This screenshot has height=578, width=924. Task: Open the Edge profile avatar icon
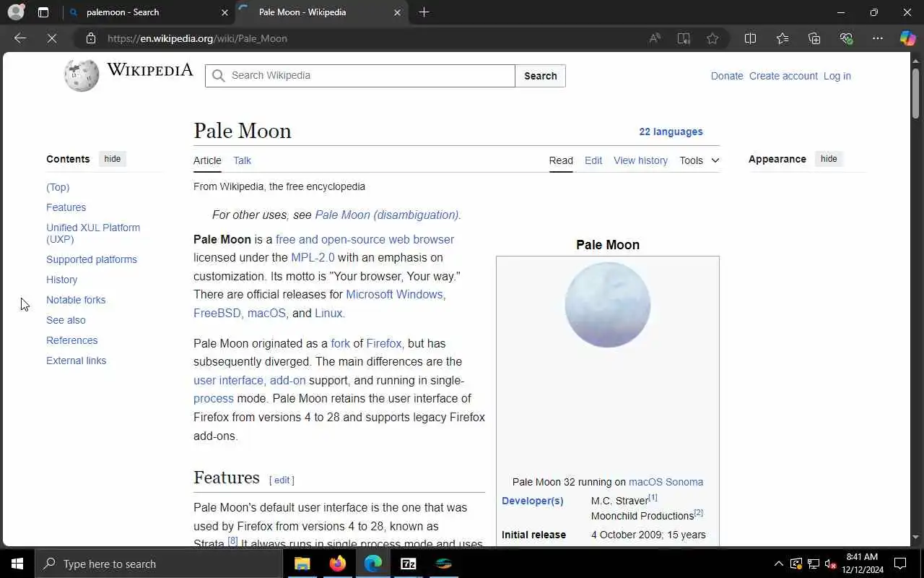coord(16,12)
